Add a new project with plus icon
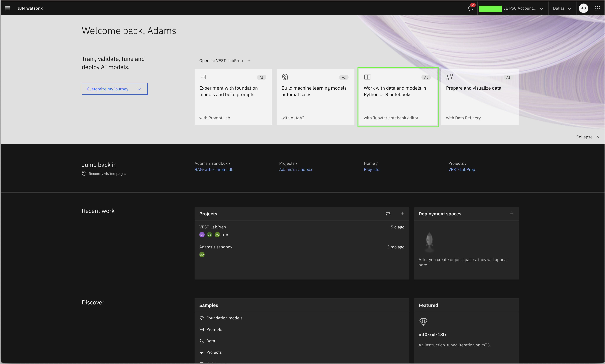 coord(402,214)
